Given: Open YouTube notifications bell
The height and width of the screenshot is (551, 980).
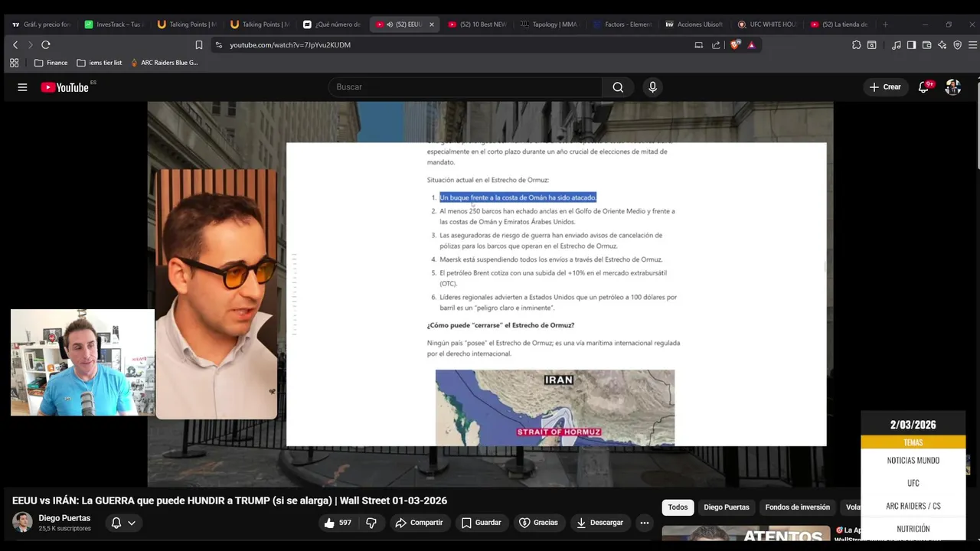Looking at the screenshot, I should click(924, 87).
